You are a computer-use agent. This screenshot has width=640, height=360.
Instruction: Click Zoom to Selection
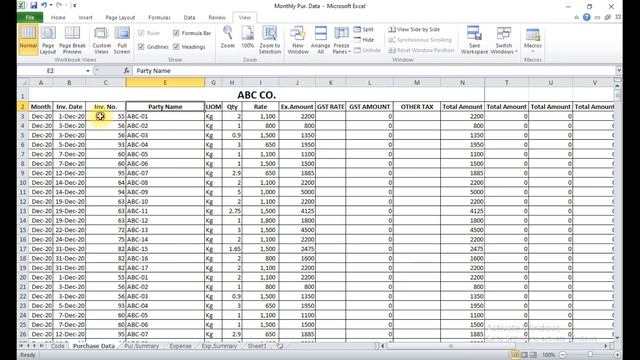pos(269,40)
